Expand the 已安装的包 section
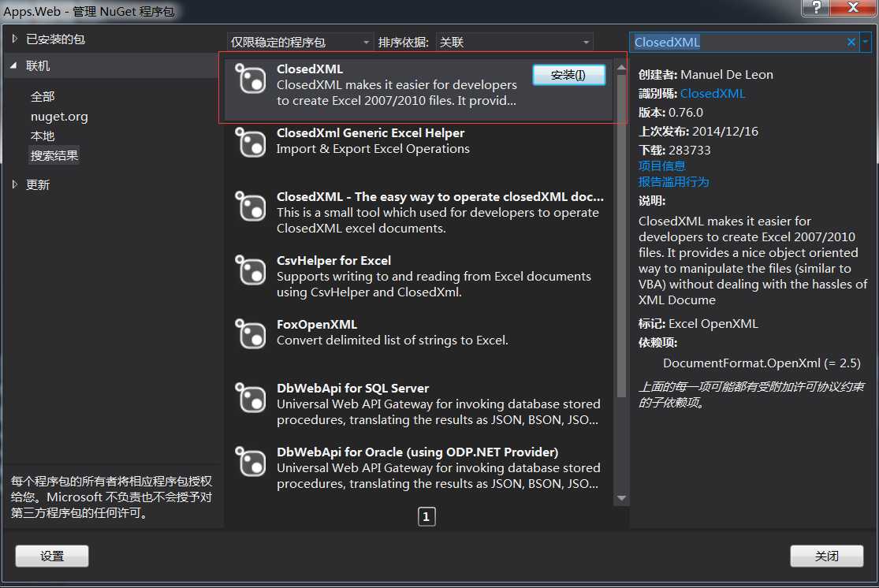This screenshot has height=588, width=879. (x=14, y=39)
